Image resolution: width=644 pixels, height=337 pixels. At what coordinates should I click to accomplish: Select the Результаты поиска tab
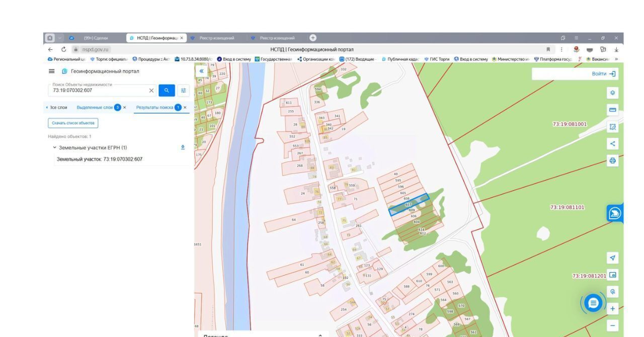[x=154, y=107]
